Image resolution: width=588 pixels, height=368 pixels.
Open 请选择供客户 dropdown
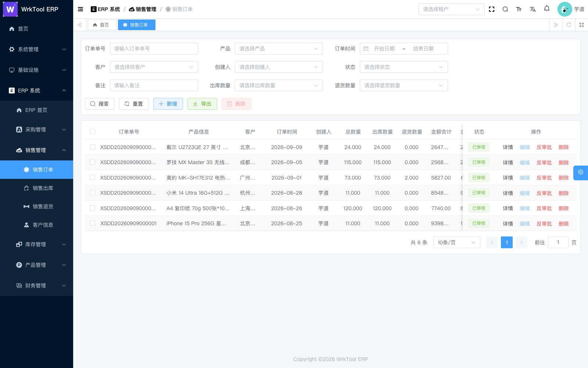coord(154,67)
